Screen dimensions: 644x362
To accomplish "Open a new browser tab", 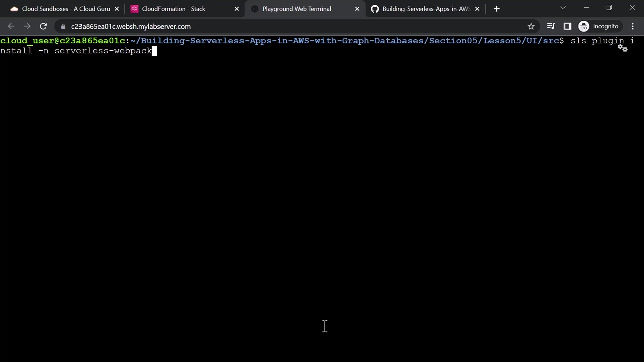I will 497,9.
